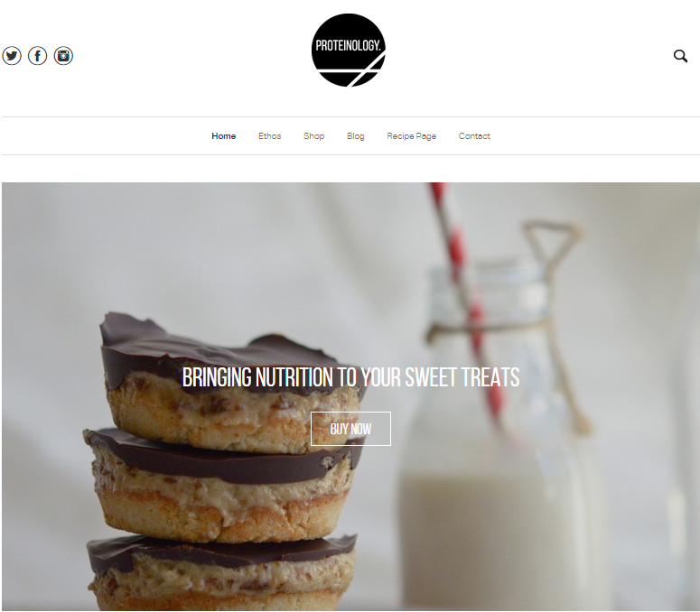700x612 pixels.
Task: Open the Twitter social profile icon
Action: coord(12,56)
